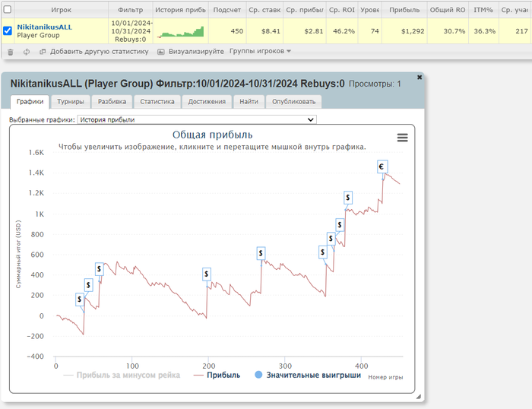Switch to the Графики tab
The image size is (532, 409).
click(30, 101)
